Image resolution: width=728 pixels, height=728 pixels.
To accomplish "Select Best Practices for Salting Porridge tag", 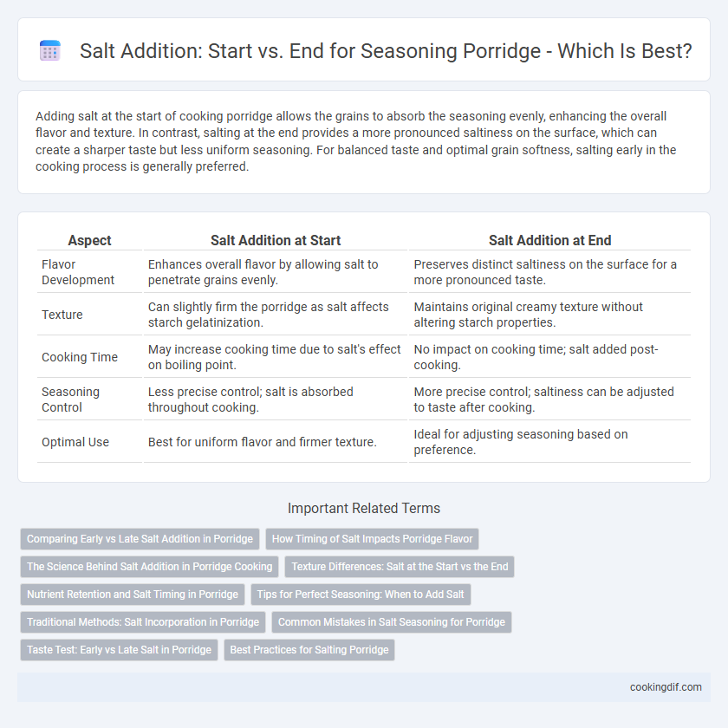I will click(x=309, y=649).
